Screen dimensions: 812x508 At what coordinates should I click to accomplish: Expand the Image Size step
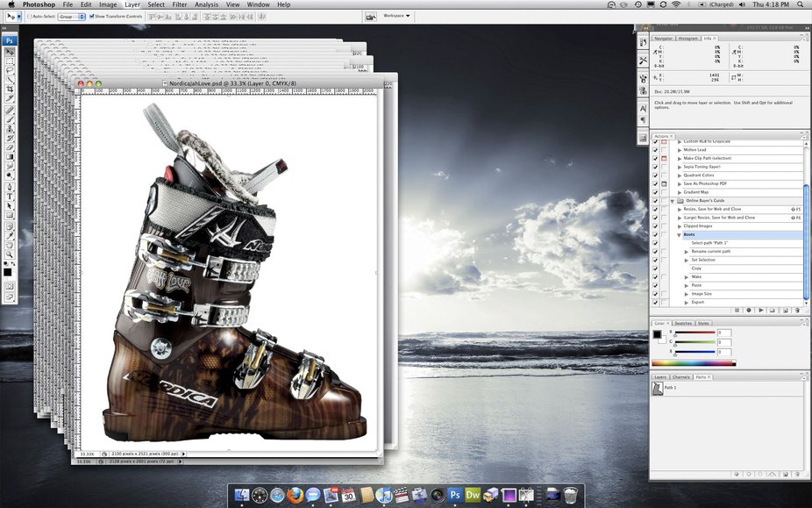(x=687, y=294)
